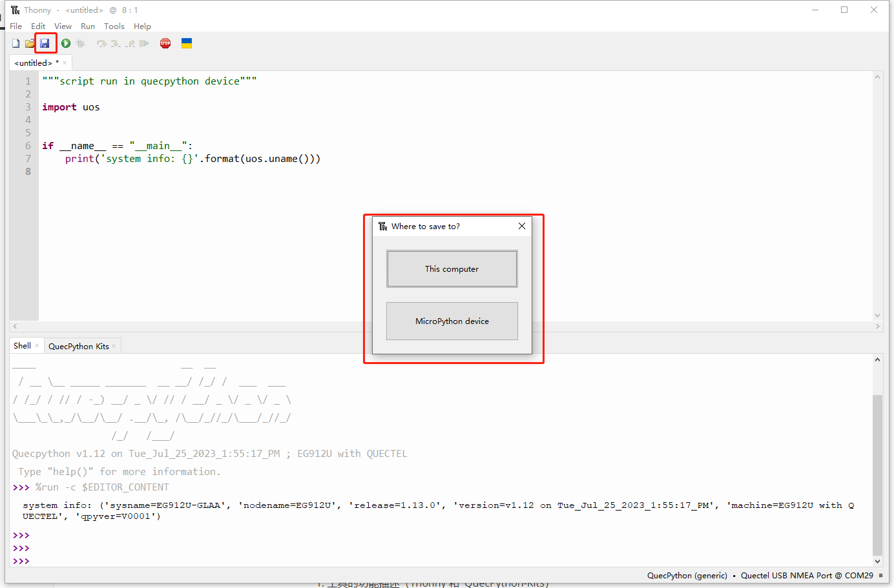The height and width of the screenshot is (588, 894).
Task: Choose This computer as save location
Action: (452, 269)
